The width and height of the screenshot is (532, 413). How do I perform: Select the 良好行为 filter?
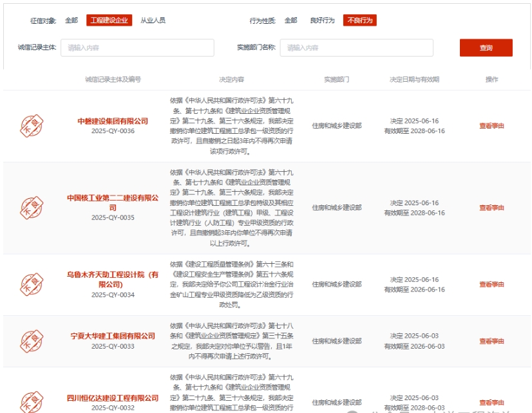[x=322, y=21]
